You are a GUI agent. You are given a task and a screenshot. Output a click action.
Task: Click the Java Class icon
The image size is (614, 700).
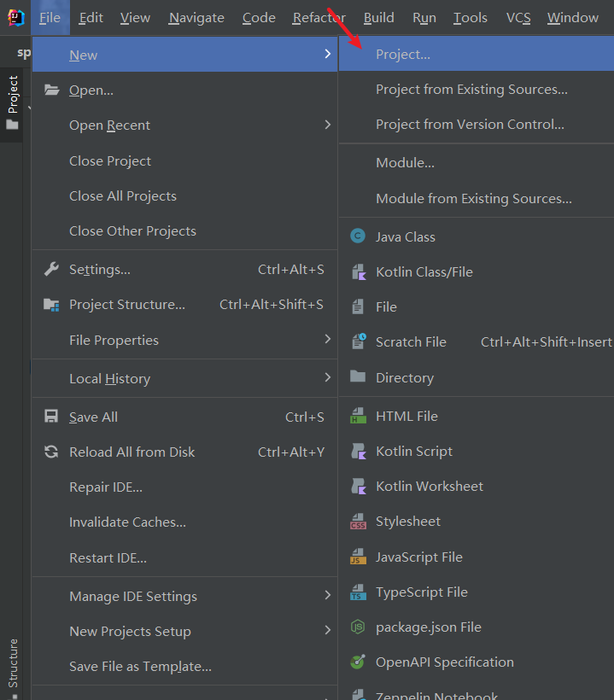point(359,237)
